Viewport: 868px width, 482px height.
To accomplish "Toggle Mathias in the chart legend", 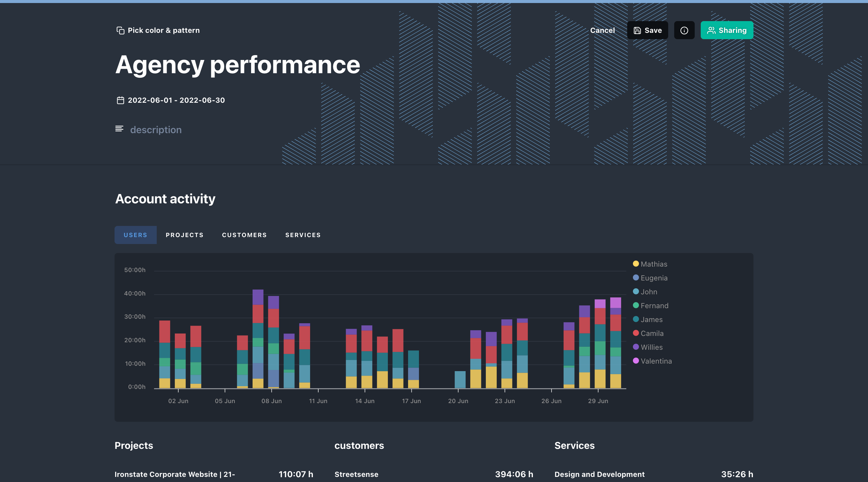I will [x=653, y=264].
